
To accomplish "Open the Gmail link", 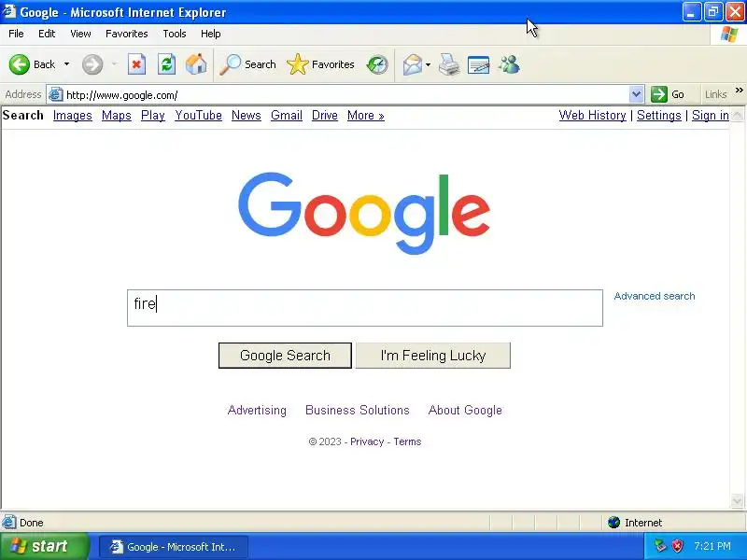I will (x=287, y=116).
